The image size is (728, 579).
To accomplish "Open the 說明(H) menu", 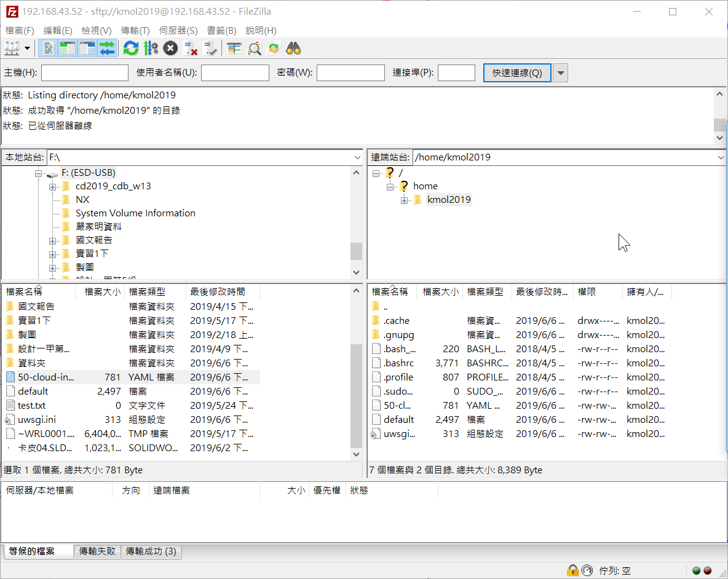I will point(261,31).
